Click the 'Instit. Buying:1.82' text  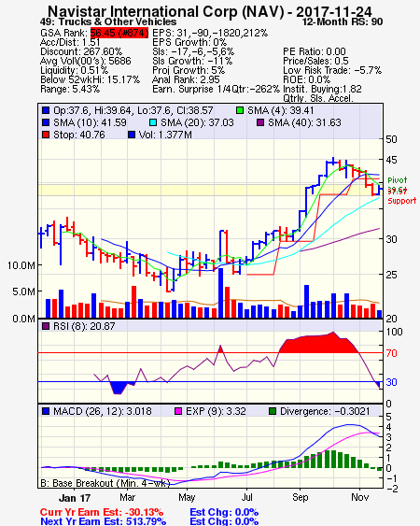click(x=322, y=90)
